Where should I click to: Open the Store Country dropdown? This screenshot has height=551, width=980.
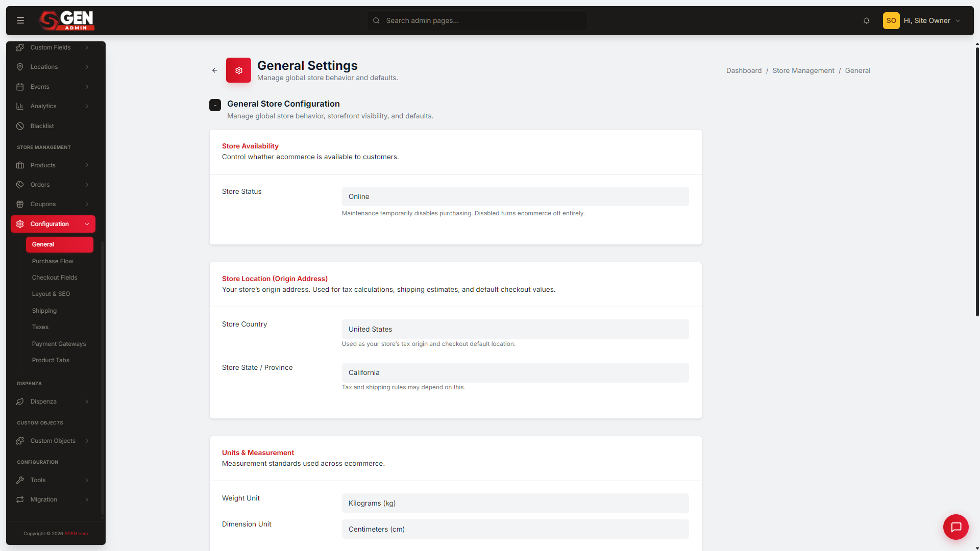(515, 329)
